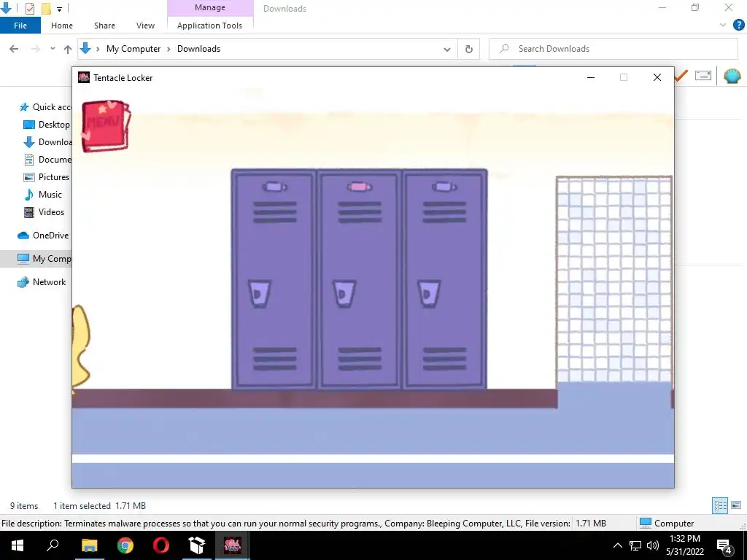Show hidden system tray icons
Image resolution: width=747 pixels, height=560 pixels.
coord(617,545)
